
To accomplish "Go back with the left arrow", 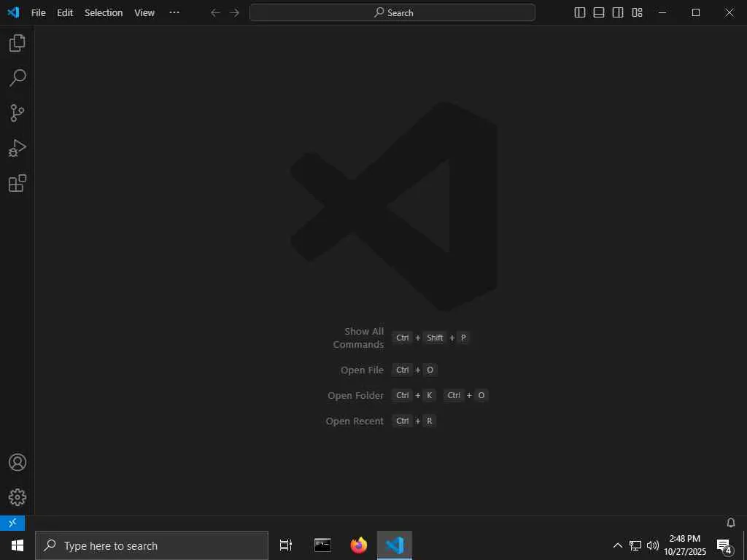I will point(215,13).
